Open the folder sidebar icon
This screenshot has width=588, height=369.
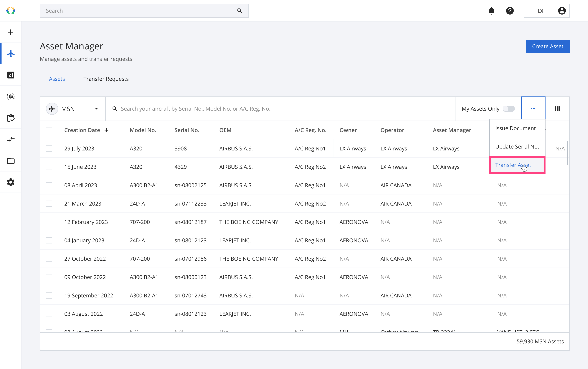pyautogui.click(x=11, y=161)
